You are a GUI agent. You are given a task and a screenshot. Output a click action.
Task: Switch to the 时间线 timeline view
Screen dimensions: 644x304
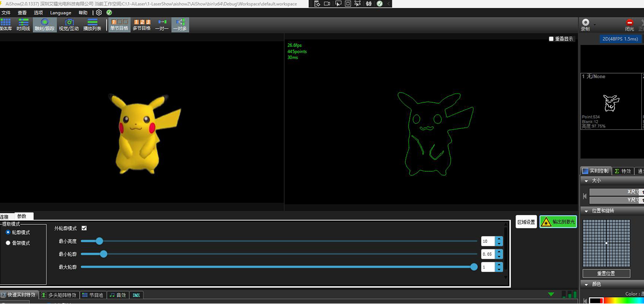click(x=23, y=25)
